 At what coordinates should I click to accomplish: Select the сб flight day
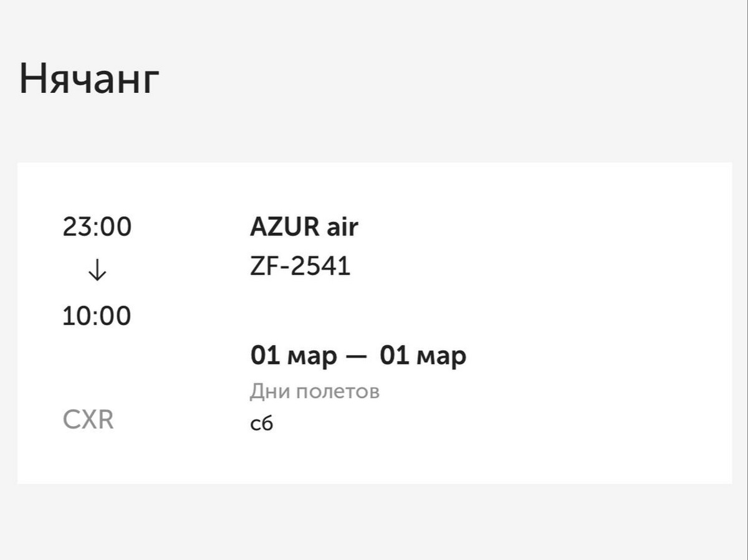pyautogui.click(x=261, y=424)
